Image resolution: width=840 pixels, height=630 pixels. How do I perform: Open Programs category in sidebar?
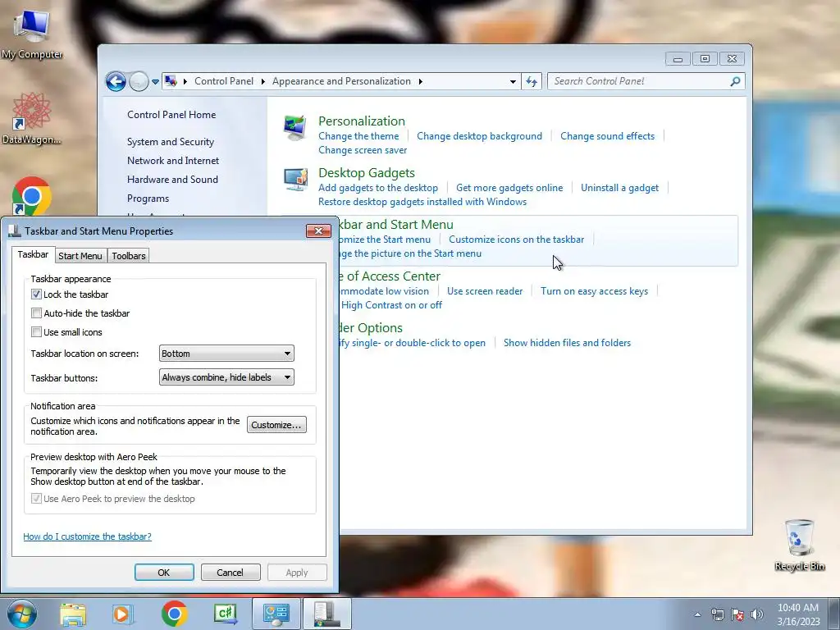click(148, 199)
